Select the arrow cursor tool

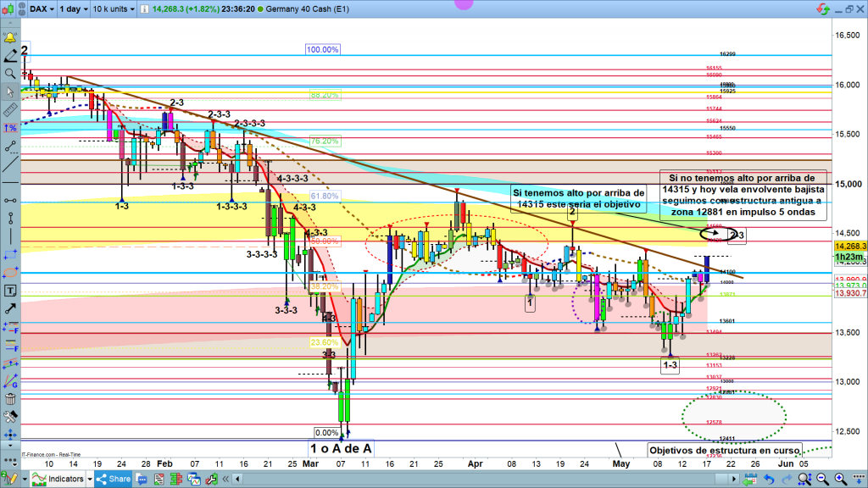tap(11, 91)
